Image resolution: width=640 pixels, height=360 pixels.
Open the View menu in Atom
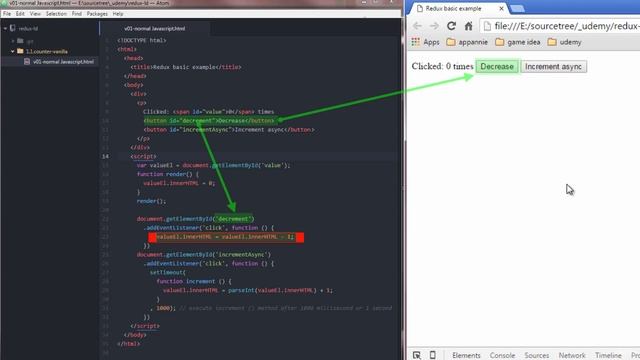point(35,14)
